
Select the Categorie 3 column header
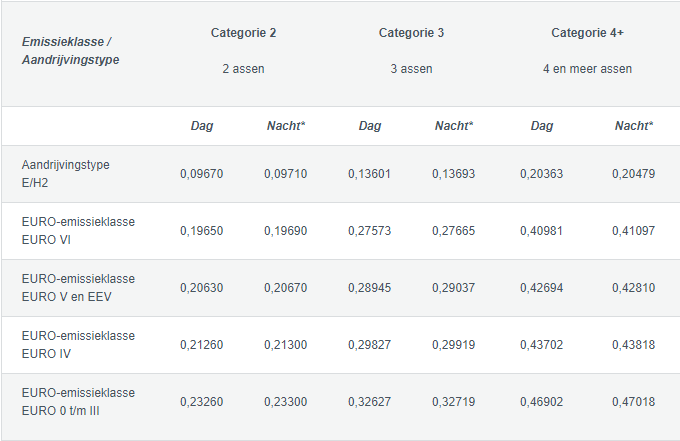411,33
